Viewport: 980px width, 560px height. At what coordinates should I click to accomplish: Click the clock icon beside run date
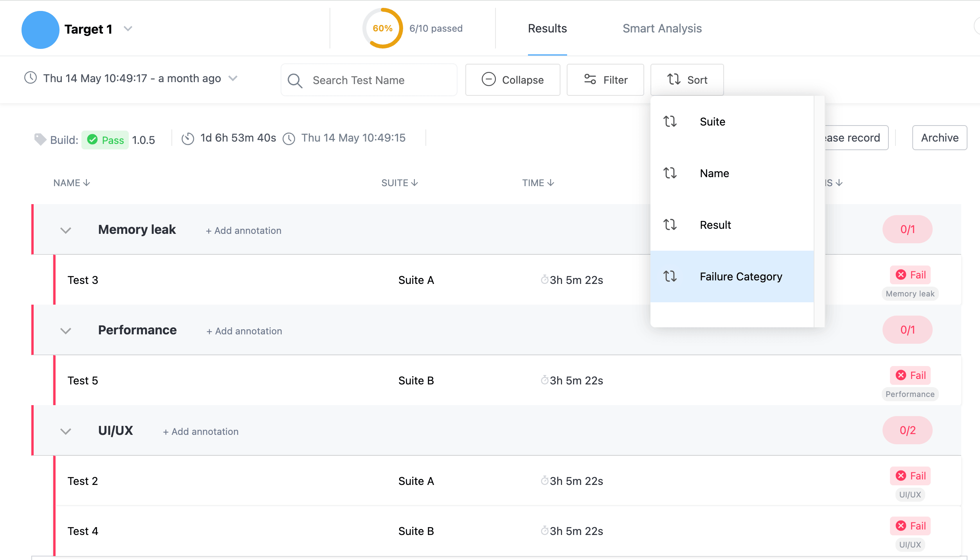click(x=31, y=78)
